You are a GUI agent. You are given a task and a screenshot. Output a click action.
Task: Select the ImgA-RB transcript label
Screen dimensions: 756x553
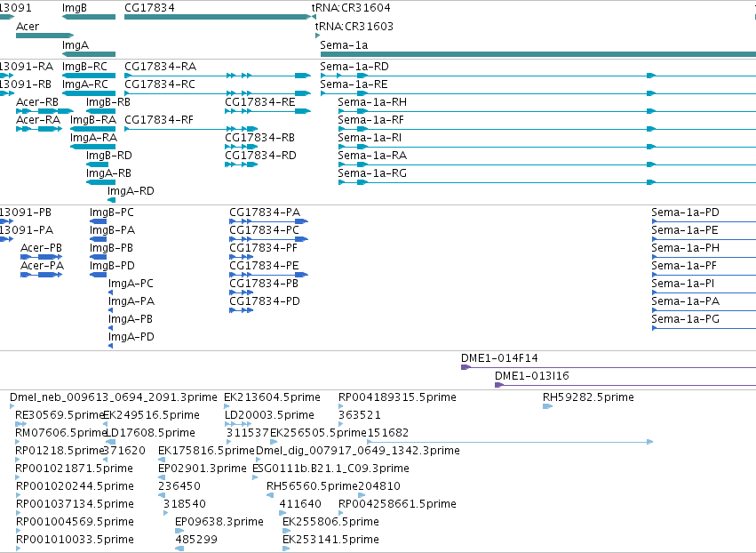(x=108, y=173)
